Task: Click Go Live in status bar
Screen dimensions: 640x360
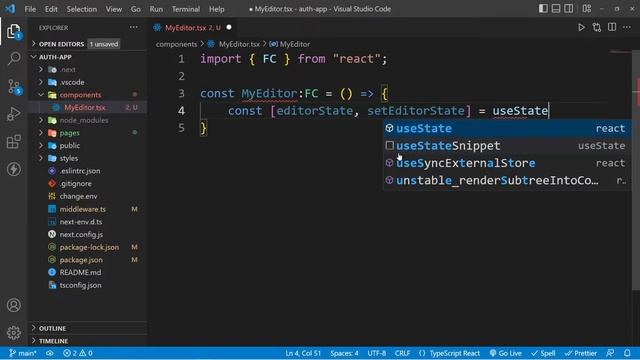Action: (x=506, y=353)
